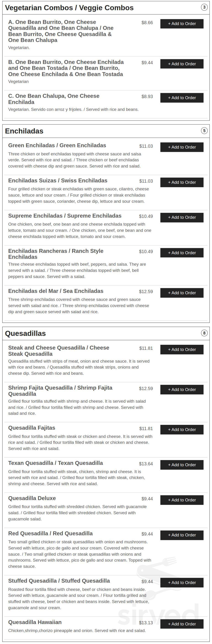Screen dimensions: 212x644
Task: Click the circled 8 badge beside Quesadillas
Action: [204, 333]
